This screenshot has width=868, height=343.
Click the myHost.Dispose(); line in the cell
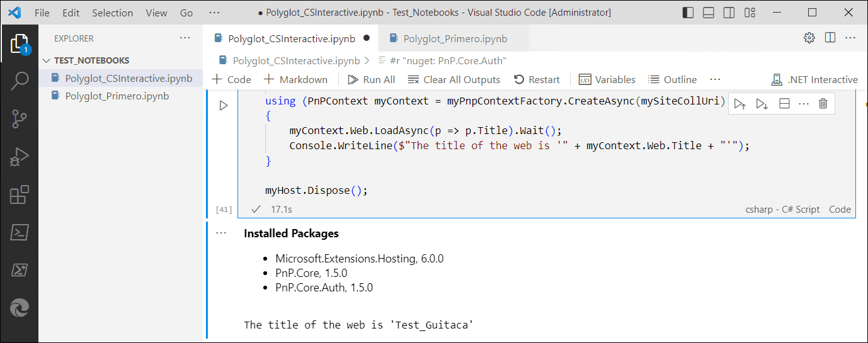[x=316, y=190]
